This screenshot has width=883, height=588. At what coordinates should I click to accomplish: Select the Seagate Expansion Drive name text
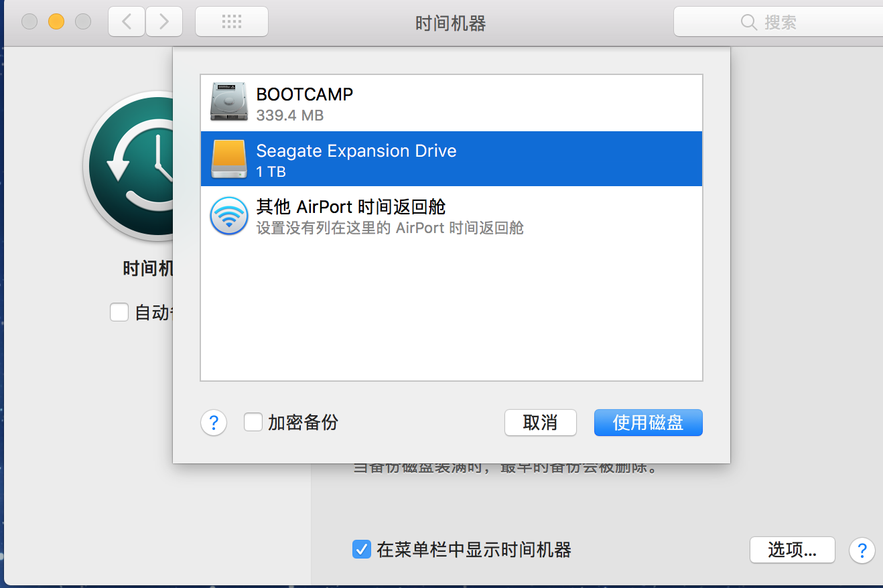(x=356, y=151)
